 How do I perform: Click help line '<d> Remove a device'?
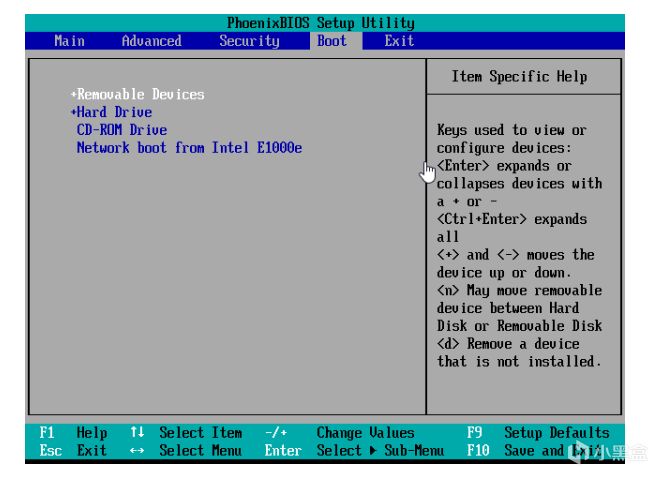click(508, 344)
